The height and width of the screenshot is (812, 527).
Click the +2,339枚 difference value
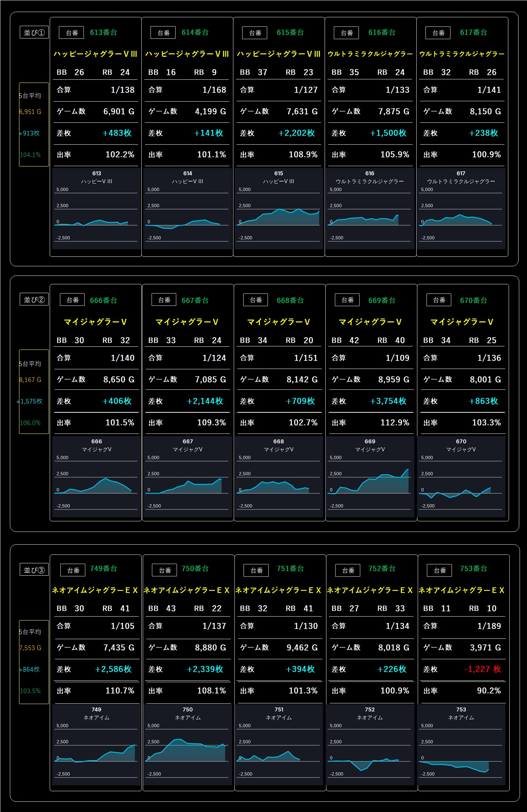coord(205,669)
